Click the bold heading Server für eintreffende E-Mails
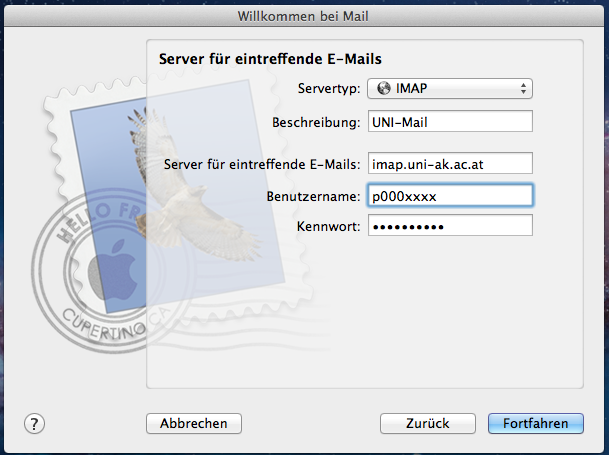 [270, 60]
